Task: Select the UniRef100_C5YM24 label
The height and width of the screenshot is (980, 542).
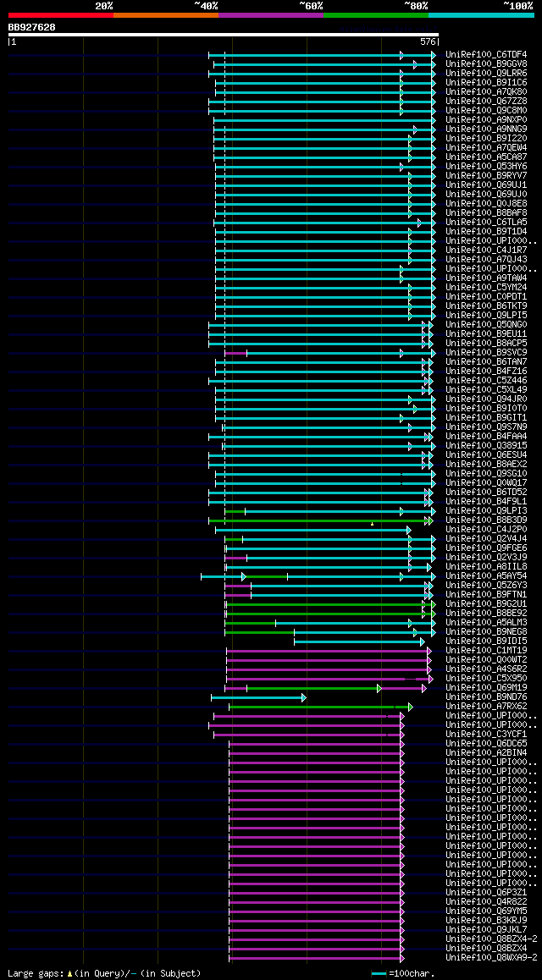Action: (486, 288)
